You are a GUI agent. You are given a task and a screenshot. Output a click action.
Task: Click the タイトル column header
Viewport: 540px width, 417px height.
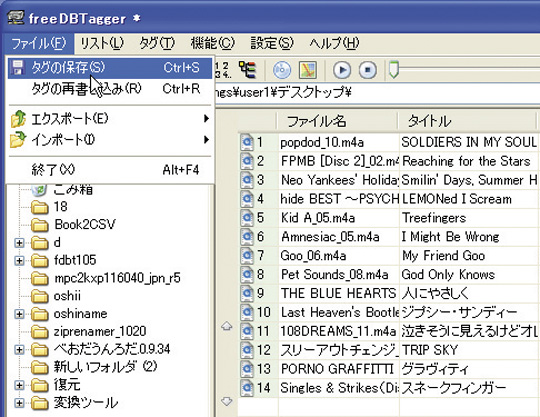pyautogui.click(x=467, y=121)
